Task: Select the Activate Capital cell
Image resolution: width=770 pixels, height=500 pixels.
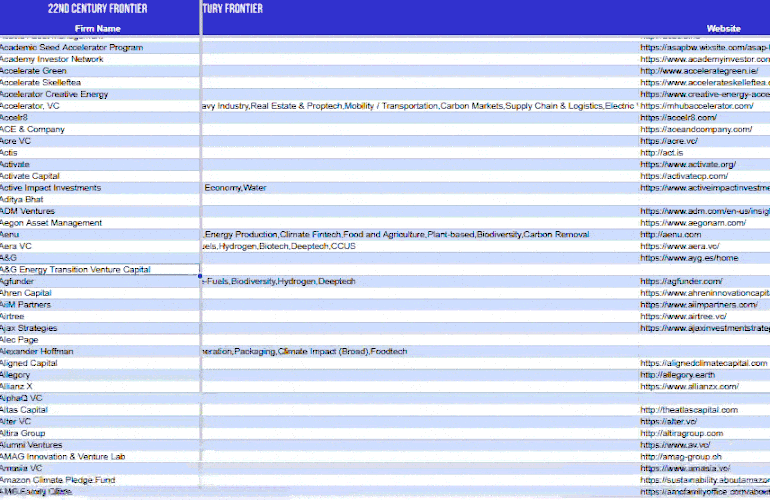Action: click(x=100, y=176)
